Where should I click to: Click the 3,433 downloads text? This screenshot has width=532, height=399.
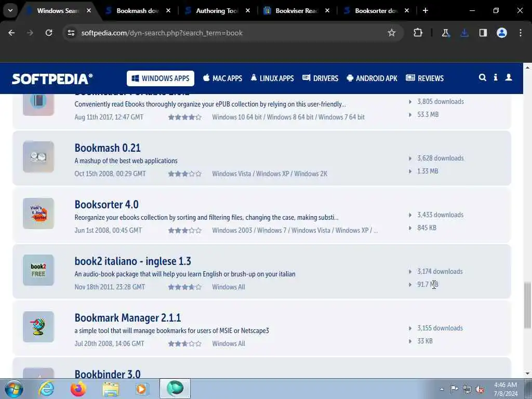(x=440, y=215)
